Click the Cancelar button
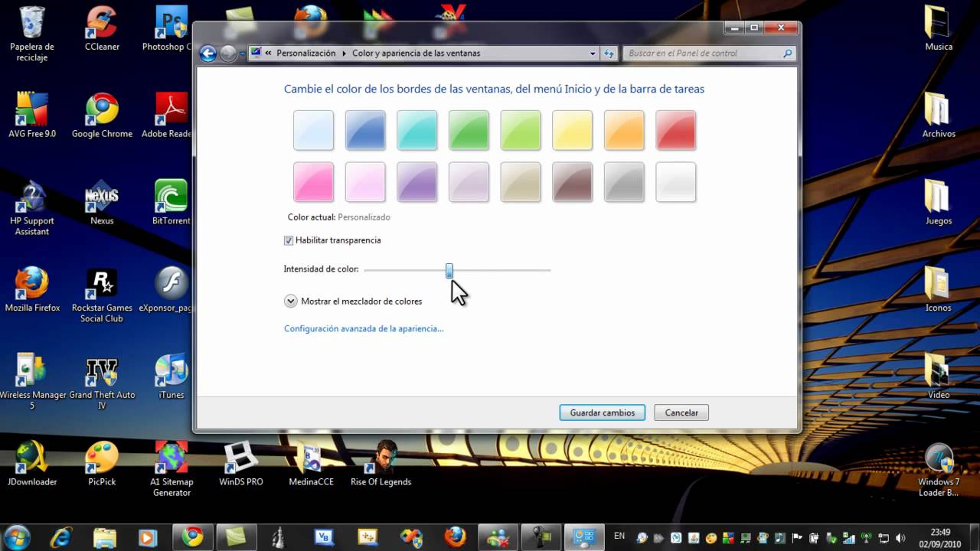Image resolution: width=980 pixels, height=551 pixels. [x=681, y=412]
